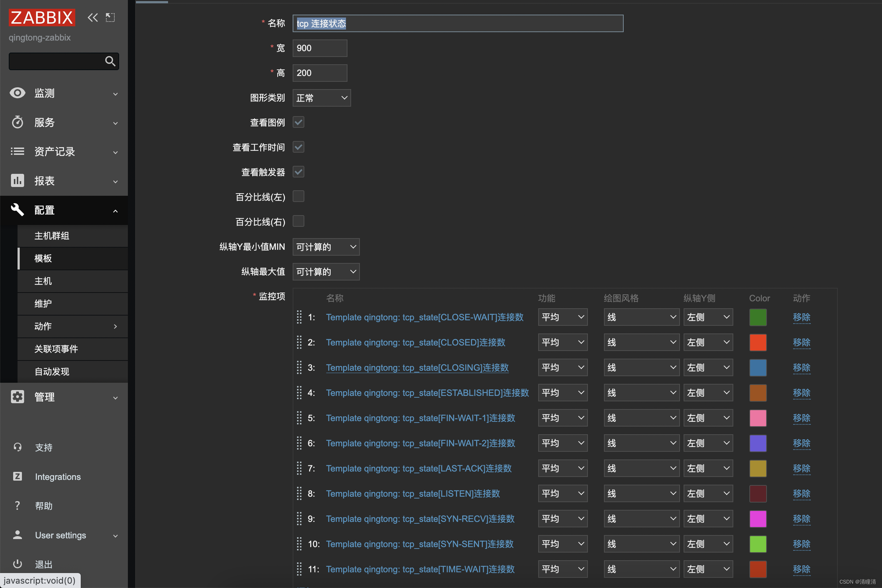Click the 高 height field showing 200
The image size is (882, 588).
pyautogui.click(x=320, y=73)
